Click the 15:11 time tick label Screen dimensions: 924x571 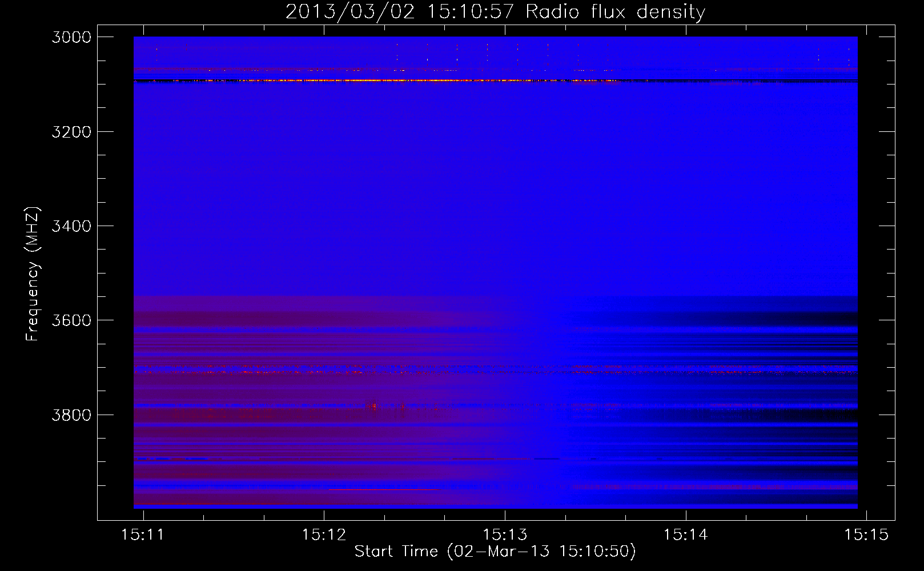143,534
